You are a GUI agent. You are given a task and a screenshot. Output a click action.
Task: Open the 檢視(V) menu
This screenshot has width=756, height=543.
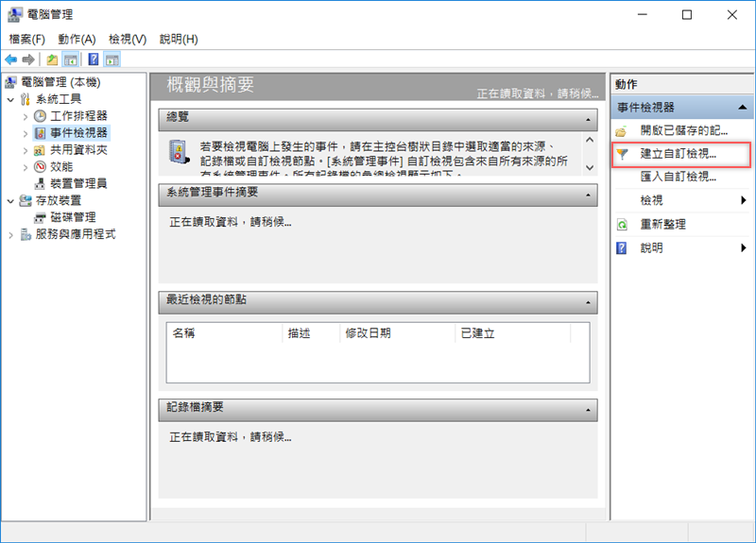[x=128, y=40]
